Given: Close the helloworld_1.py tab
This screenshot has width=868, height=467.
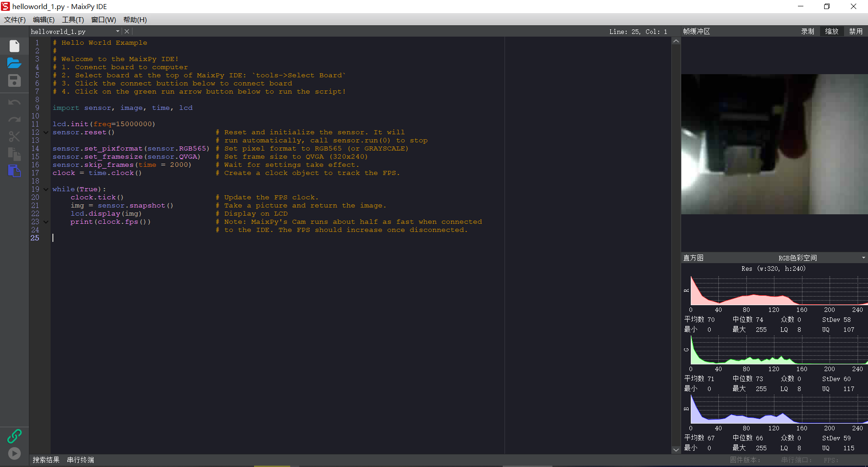Looking at the screenshot, I should [x=127, y=31].
